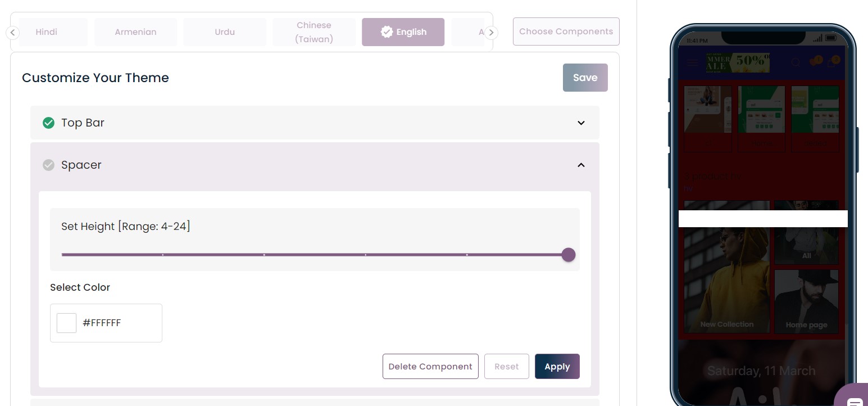The image size is (868, 406).
Task: Click search icon in phone preview
Action: (x=796, y=62)
